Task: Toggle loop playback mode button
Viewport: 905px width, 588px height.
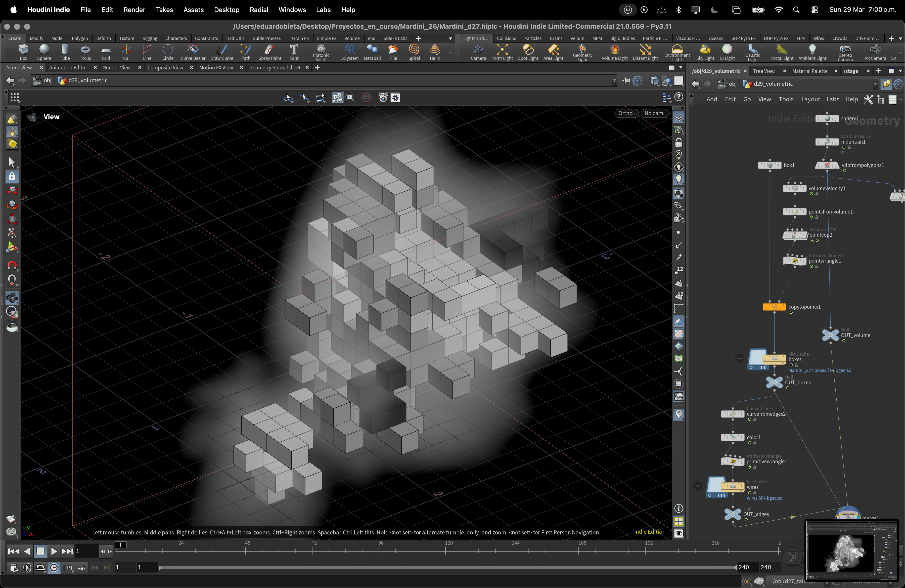Action: click(40, 567)
